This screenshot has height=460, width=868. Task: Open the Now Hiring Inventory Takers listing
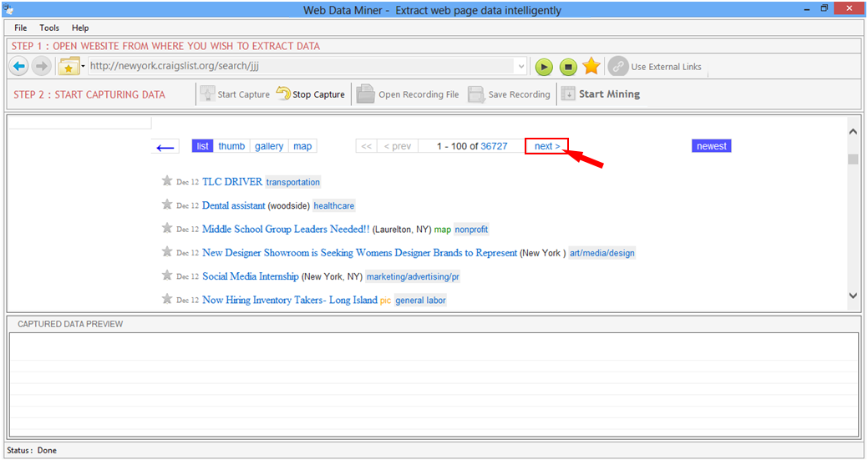(x=289, y=300)
